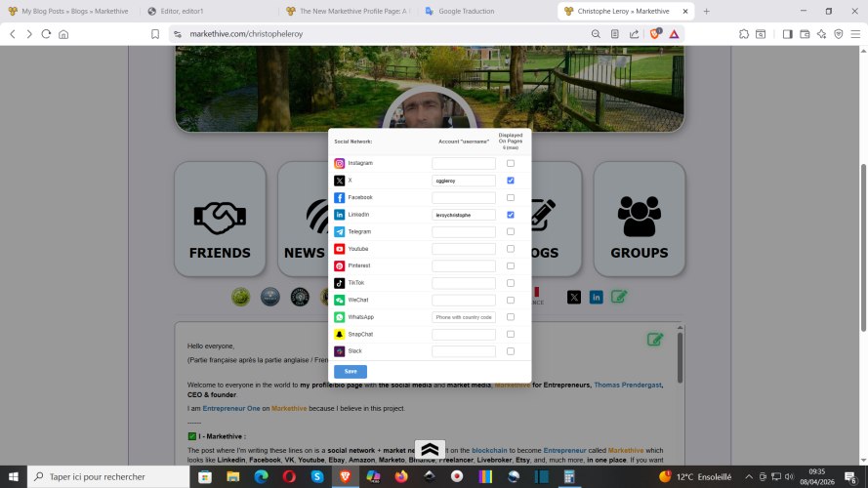Tick the Youtube display checkbox
Screen dimensions: 868x488
pyautogui.click(x=511, y=249)
